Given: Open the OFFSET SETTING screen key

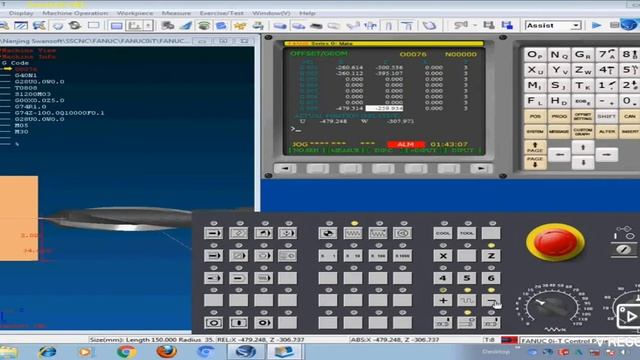Looking at the screenshot, I should click(x=583, y=116).
